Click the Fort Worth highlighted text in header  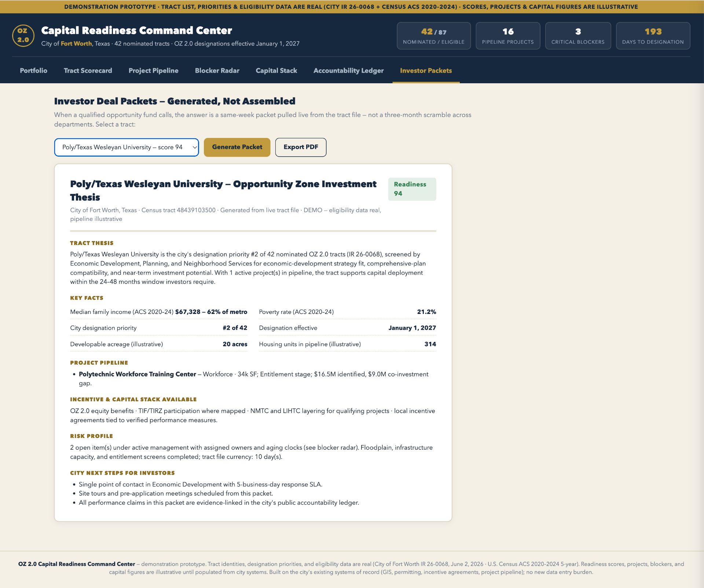tap(76, 44)
